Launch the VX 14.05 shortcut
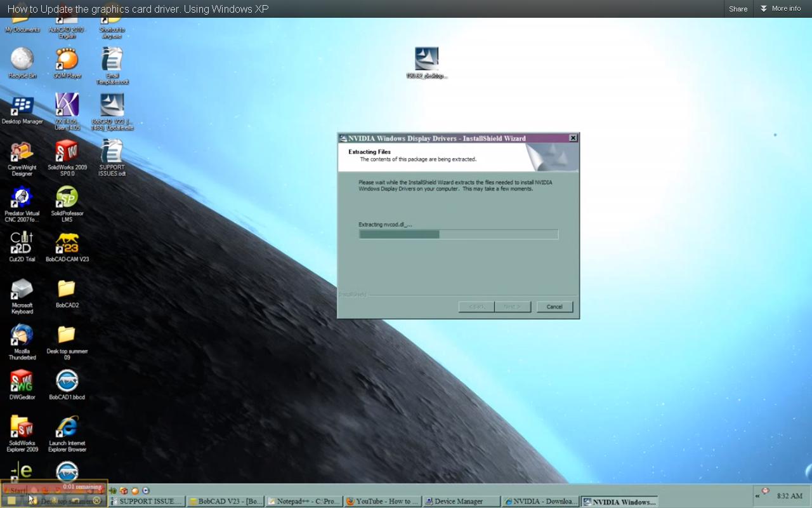812x508 pixels. 67,112
